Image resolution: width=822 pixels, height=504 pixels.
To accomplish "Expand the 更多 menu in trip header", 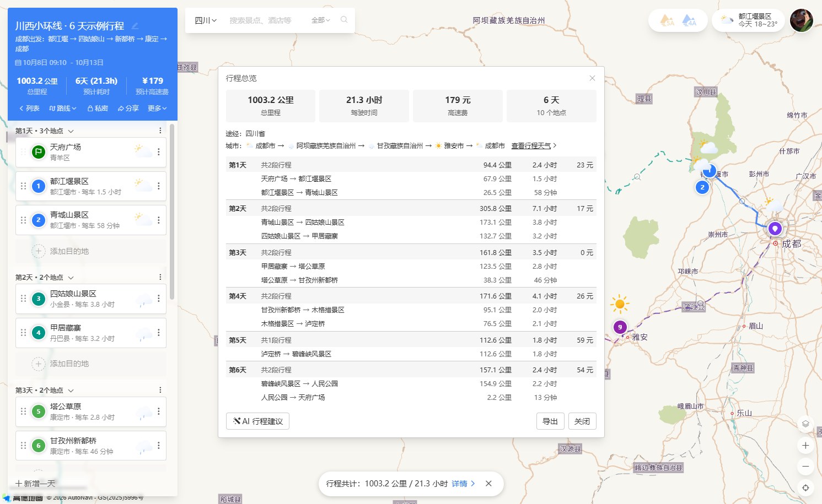I will (x=157, y=109).
